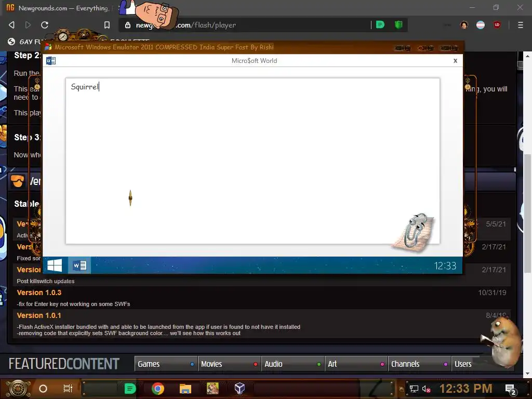Screen dimensions: 532x399
Task: Click the 5/5/21 date text
Action: (x=496, y=224)
